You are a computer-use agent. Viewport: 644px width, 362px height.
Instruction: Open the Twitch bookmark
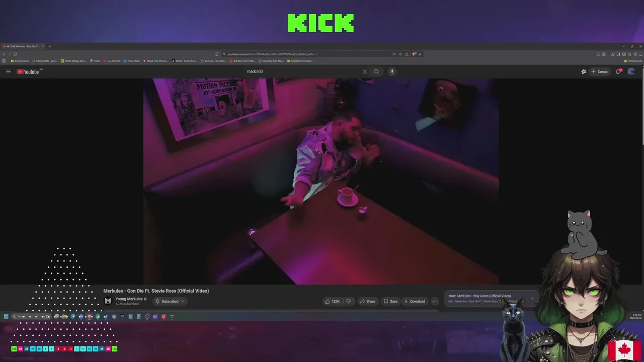(x=95, y=61)
